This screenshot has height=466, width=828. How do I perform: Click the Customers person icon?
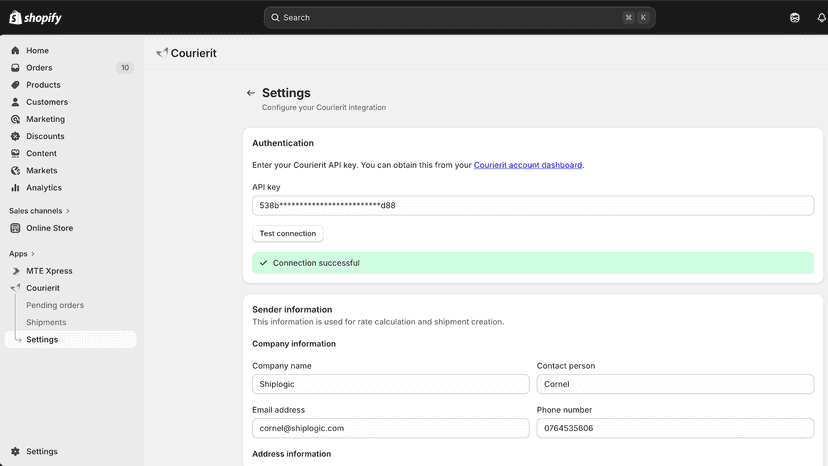15,102
